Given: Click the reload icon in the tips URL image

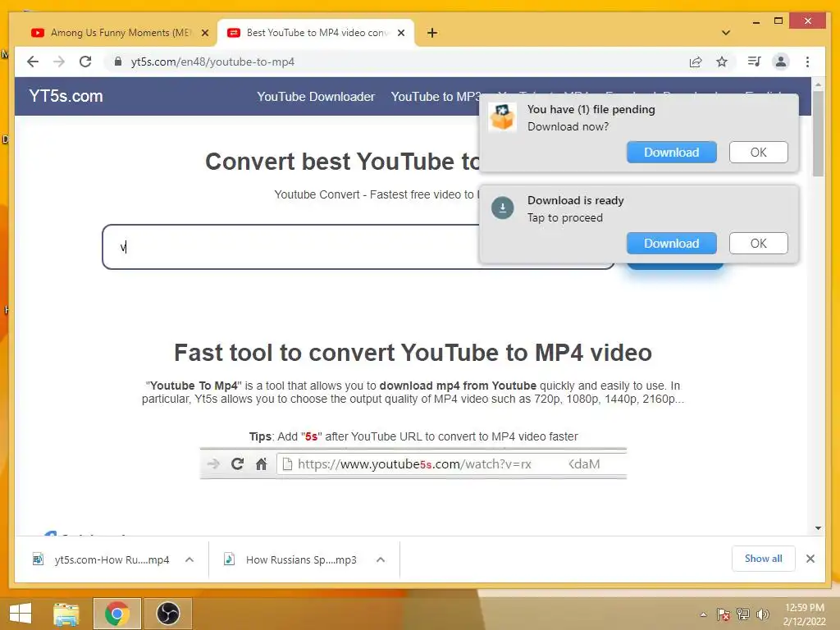Looking at the screenshot, I should 237,463.
